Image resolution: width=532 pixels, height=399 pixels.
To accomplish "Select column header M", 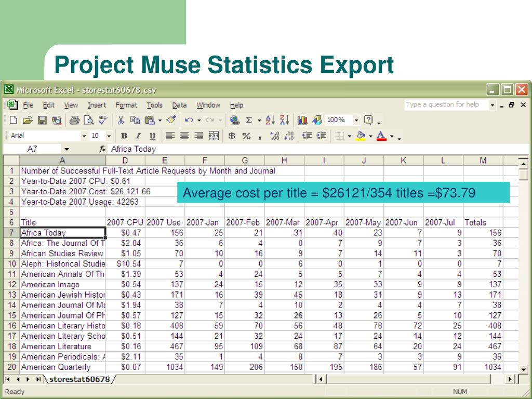I will coord(483,161).
